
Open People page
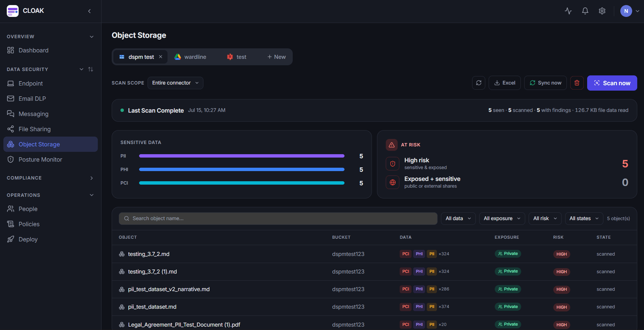50,209
